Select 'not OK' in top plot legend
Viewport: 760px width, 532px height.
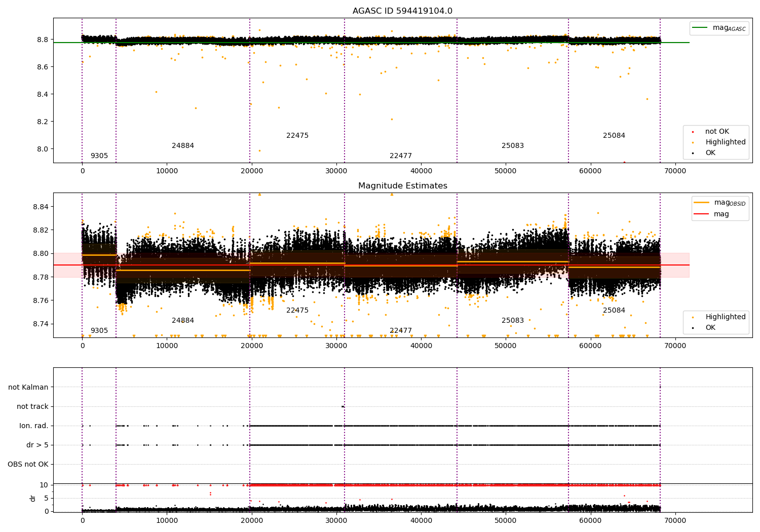pos(717,132)
